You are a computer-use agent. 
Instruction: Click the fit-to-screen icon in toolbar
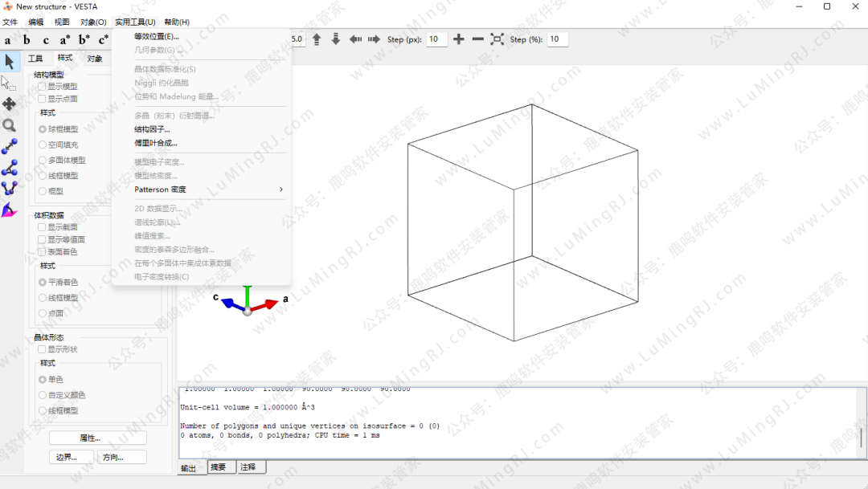coord(497,39)
